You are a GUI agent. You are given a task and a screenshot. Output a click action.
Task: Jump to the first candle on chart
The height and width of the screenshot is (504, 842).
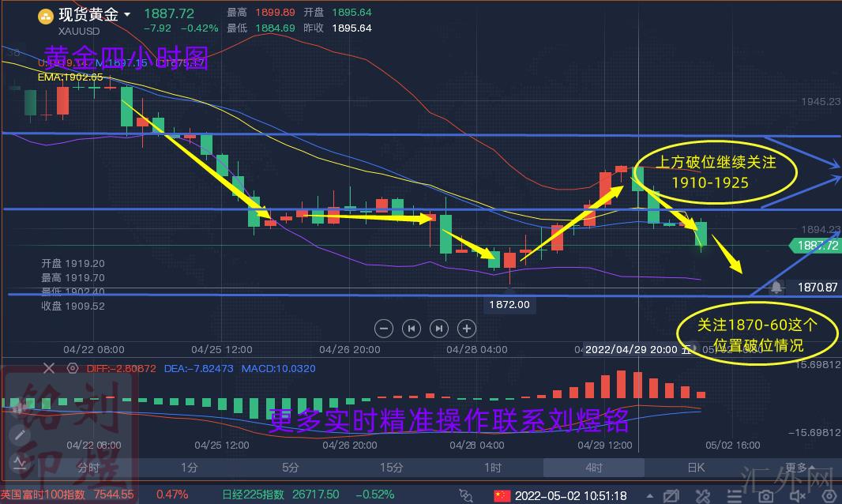coord(412,328)
